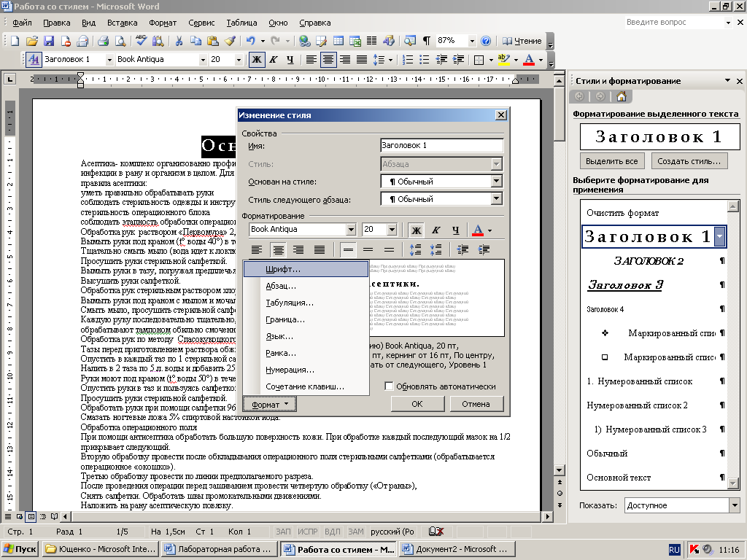Viewport: 747px width, 560px height.
Task: Show nonprinting paragraph marks icon
Action: pyautogui.click(x=426, y=41)
